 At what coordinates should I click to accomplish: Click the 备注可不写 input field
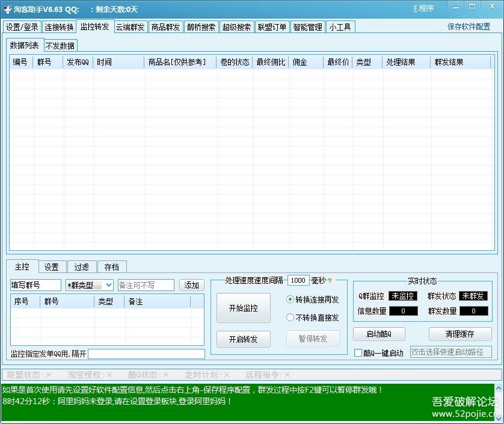tap(146, 285)
